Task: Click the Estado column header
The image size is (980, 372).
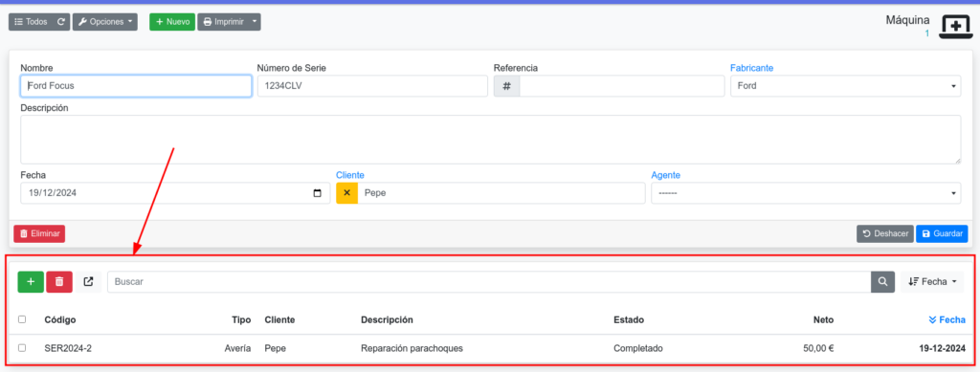Action: click(629, 319)
